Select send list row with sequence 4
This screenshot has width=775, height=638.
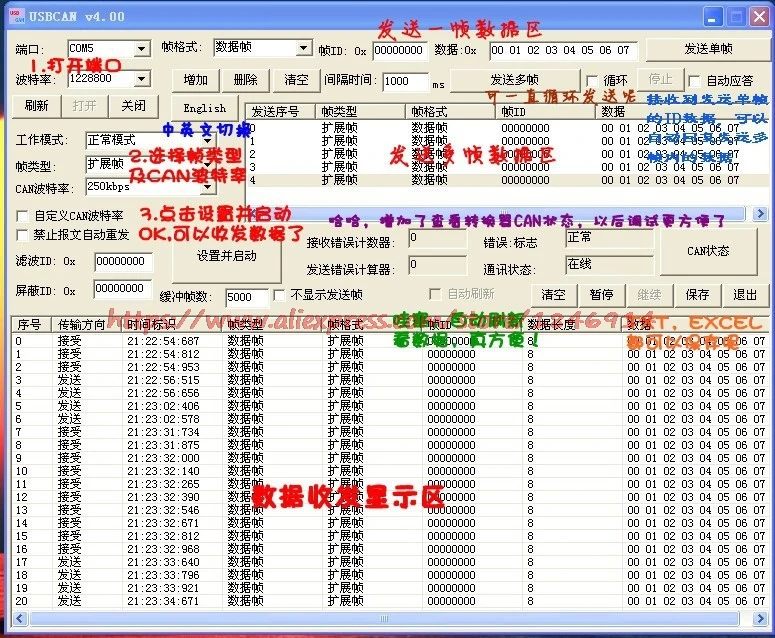pyautogui.click(x=508, y=180)
